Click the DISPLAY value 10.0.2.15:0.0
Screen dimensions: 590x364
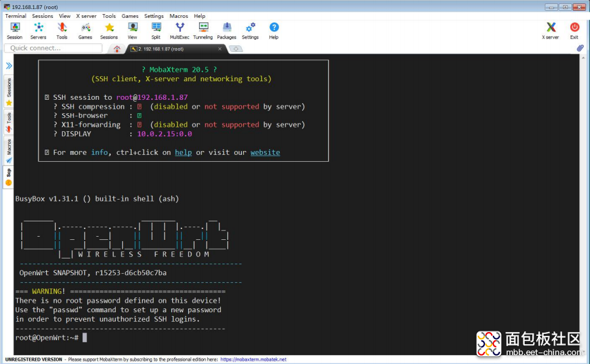point(164,134)
